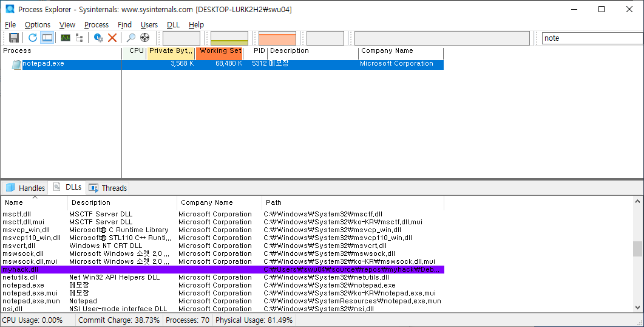Select the msctf.dll.mui row
The height and width of the screenshot is (327, 644).
coord(222,222)
